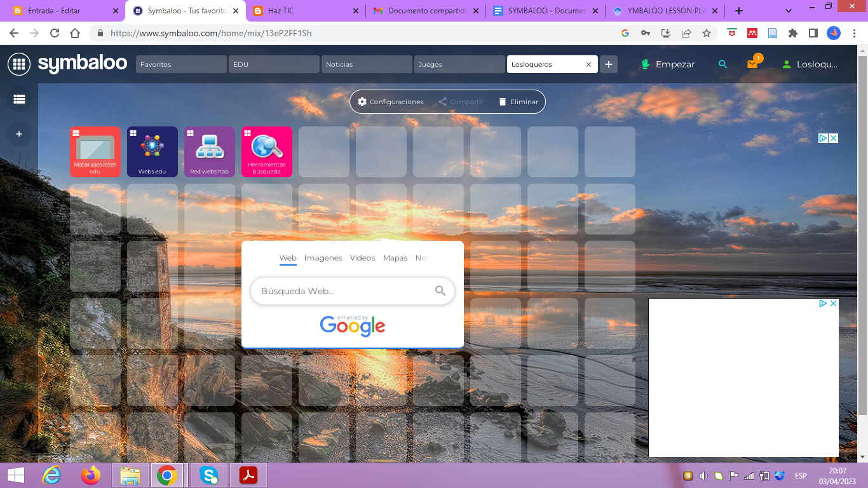Select Videos search type
Image resolution: width=868 pixels, height=488 pixels.
point(363,258)
